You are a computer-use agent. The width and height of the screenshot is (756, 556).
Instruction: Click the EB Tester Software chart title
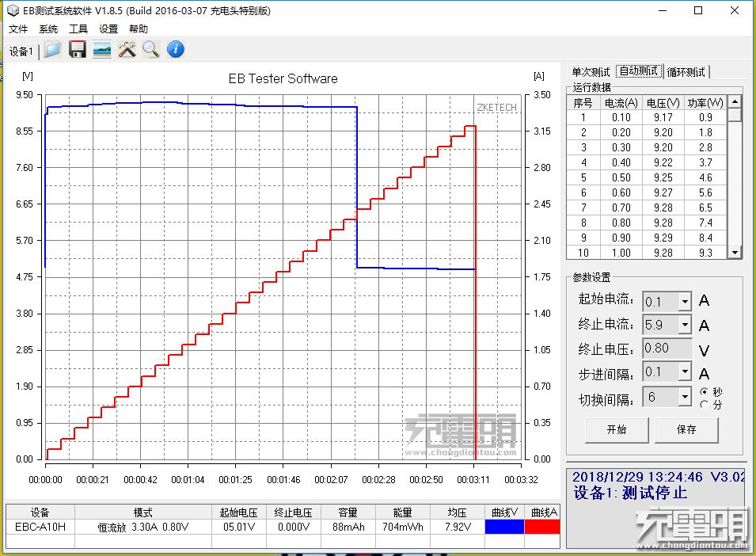click(x=283, y=78)
